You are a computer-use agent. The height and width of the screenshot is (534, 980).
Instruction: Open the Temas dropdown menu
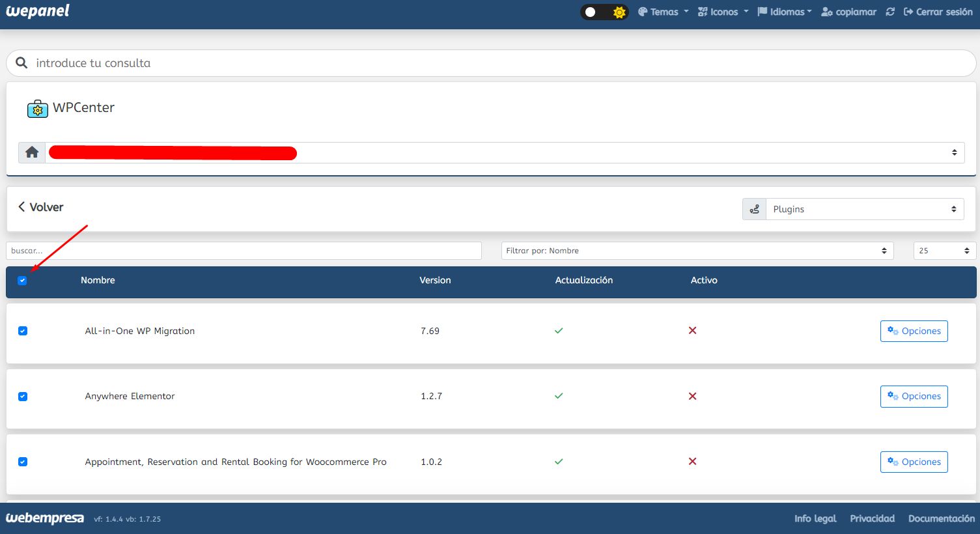663,12
